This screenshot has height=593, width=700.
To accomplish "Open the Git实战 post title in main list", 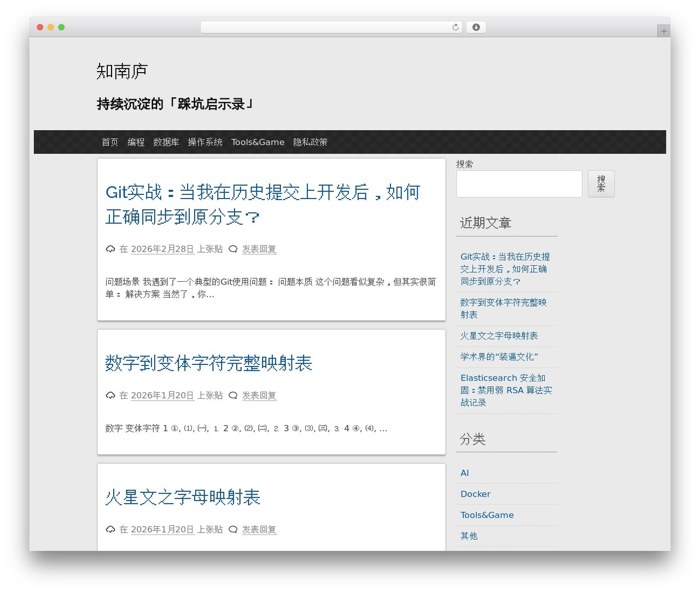I will click(263, 205).
